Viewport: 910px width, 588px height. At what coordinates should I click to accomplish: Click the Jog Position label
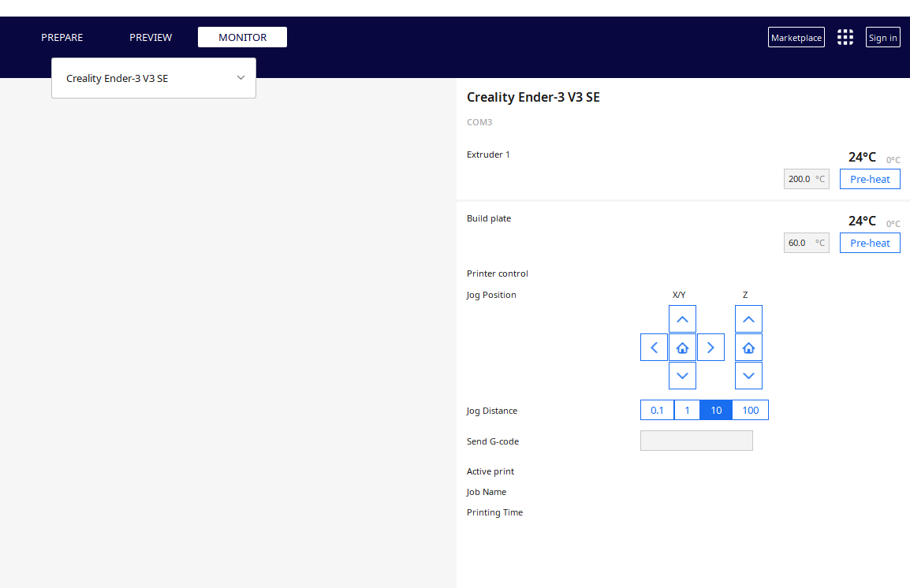[491, 295]
